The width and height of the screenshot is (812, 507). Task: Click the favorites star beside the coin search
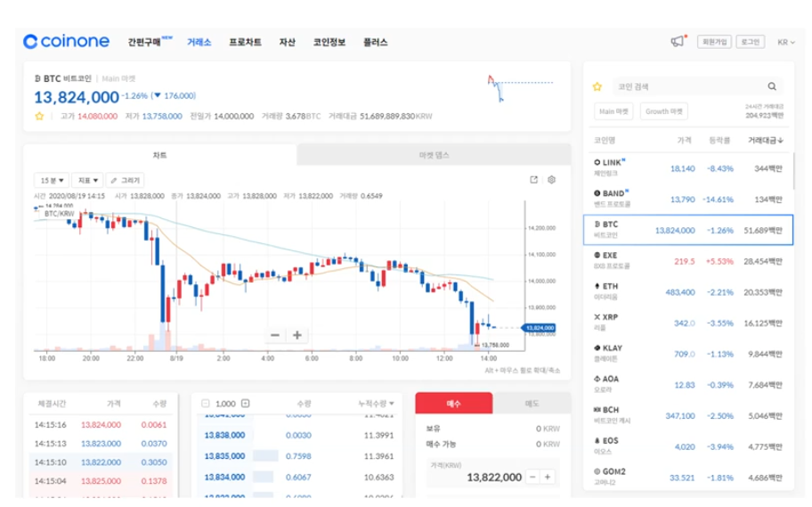point(597,86)
